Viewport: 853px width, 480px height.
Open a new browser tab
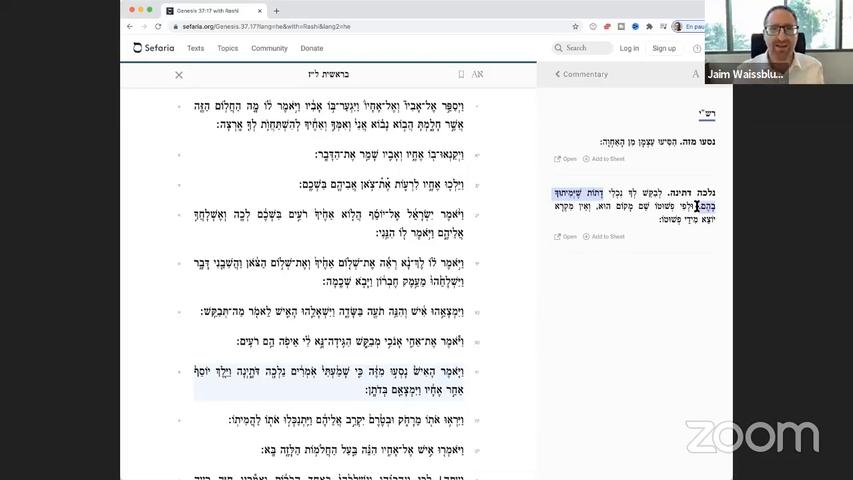click(276, 11)
